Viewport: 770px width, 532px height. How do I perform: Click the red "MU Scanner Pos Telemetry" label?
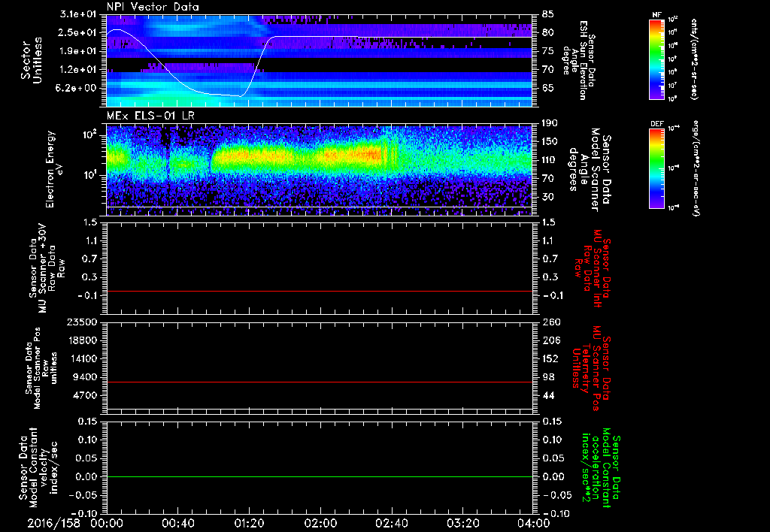pos(591,368)
